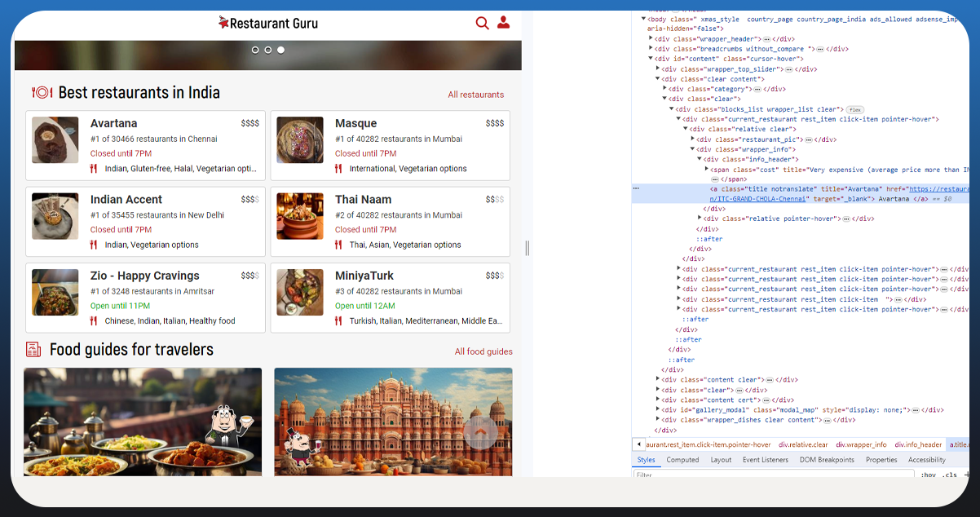Click fork-knife cuisine icon in Avartana card

click(x=94, y=169)
